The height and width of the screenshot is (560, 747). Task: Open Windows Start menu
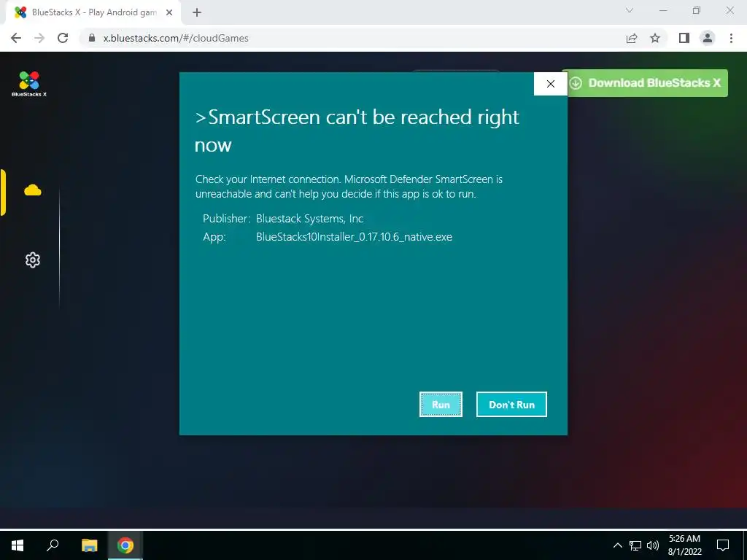(x=18, y=545)
